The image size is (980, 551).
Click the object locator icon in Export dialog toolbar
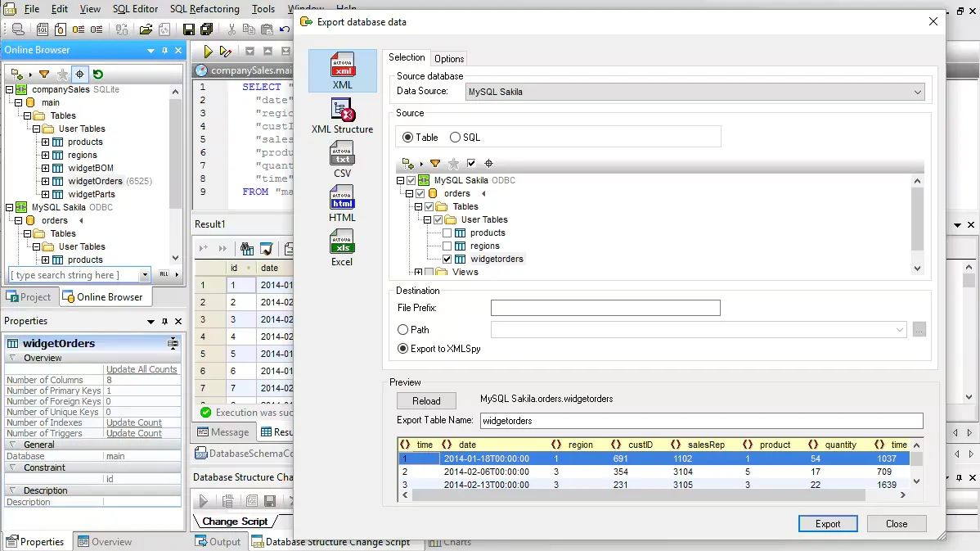(488, 164)
